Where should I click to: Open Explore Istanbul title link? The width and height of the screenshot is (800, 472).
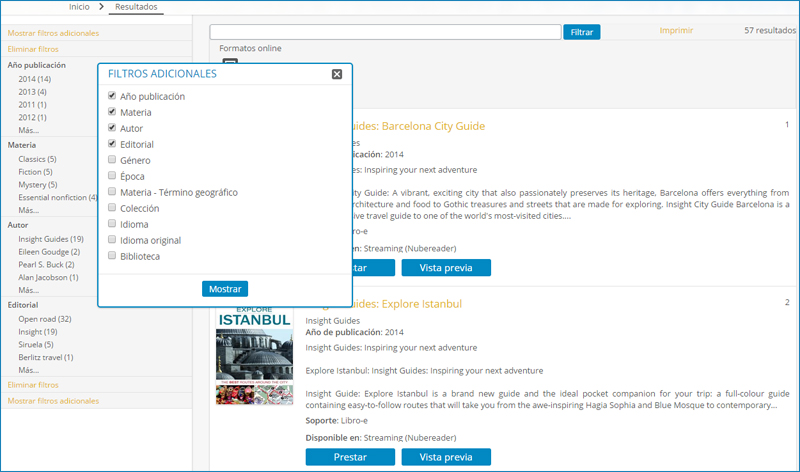[x=407, y=304]
